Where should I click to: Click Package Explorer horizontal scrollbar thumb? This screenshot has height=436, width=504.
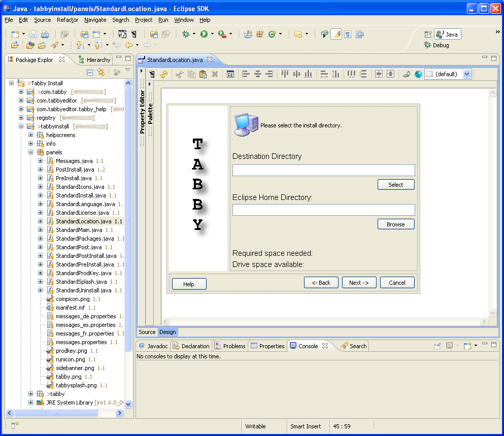point(56,413)
